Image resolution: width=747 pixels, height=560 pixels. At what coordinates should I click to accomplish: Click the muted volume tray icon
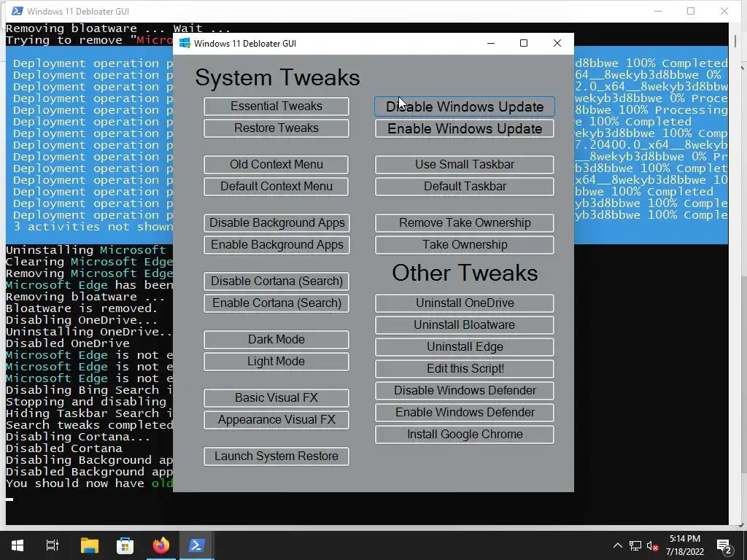point(653,545)
